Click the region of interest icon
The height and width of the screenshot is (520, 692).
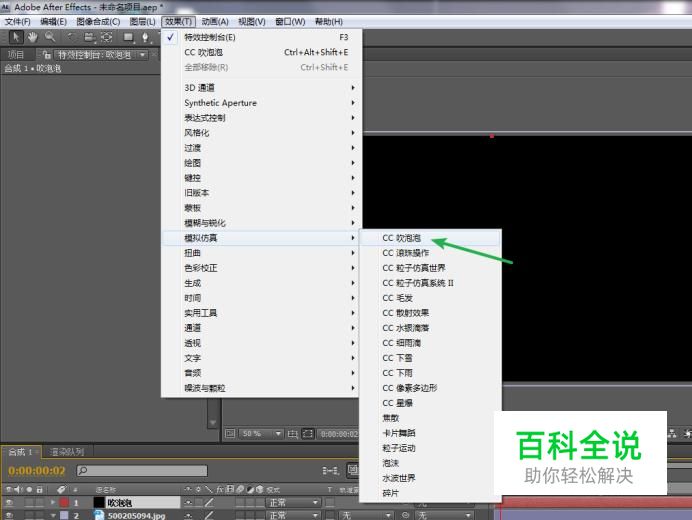click(308, 434)
